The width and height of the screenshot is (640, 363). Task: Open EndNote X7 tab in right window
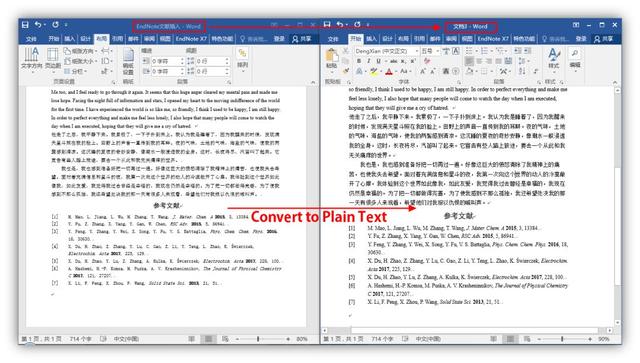pos(493,39)
